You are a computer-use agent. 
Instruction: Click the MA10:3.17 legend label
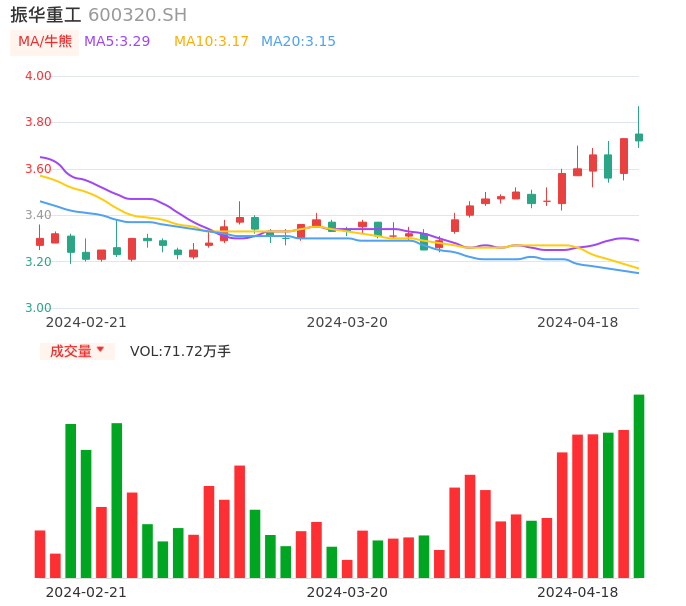211,42
